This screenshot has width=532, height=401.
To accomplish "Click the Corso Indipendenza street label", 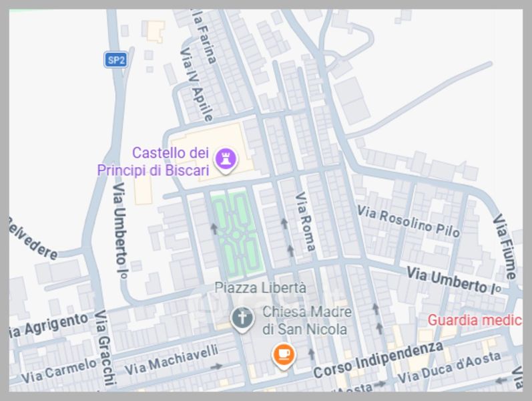I will [378, 360].
